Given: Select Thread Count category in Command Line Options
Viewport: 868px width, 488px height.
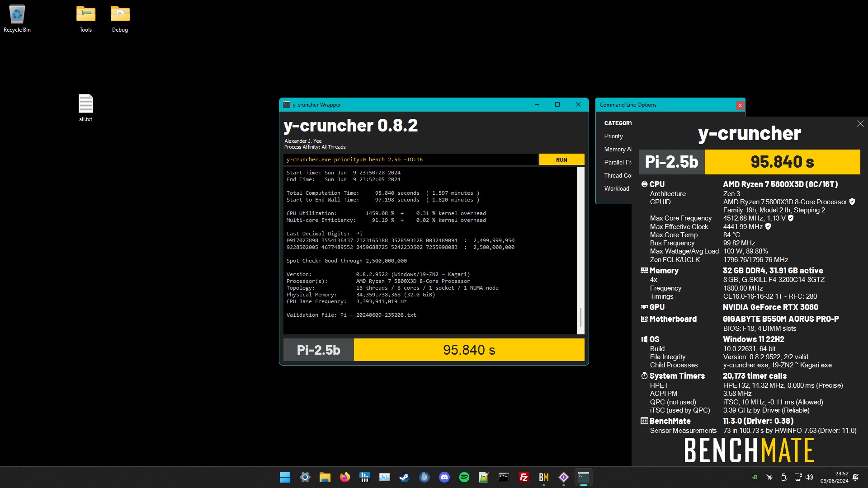Looking at the screenshot, I should pyautogui.click(x=618, y=175).
